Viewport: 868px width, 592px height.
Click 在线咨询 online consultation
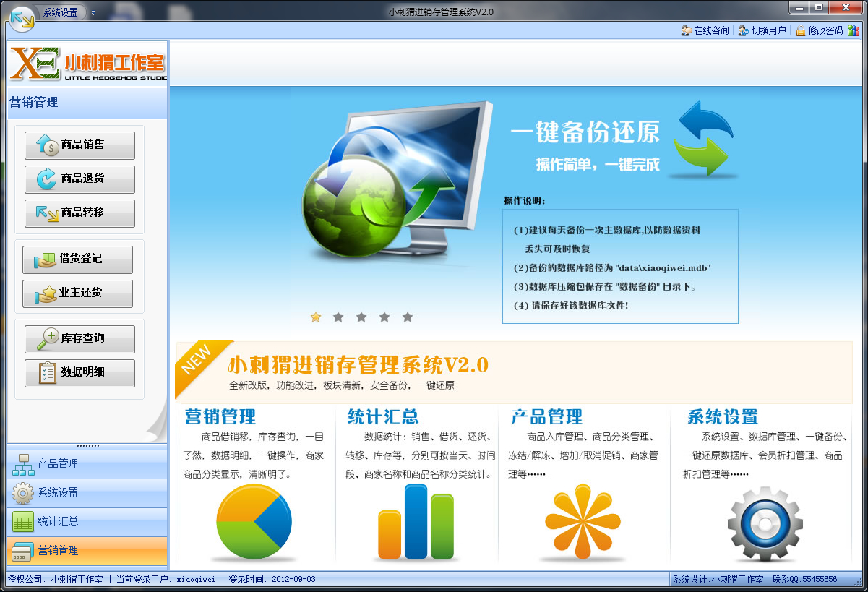(x=705, y=30)
